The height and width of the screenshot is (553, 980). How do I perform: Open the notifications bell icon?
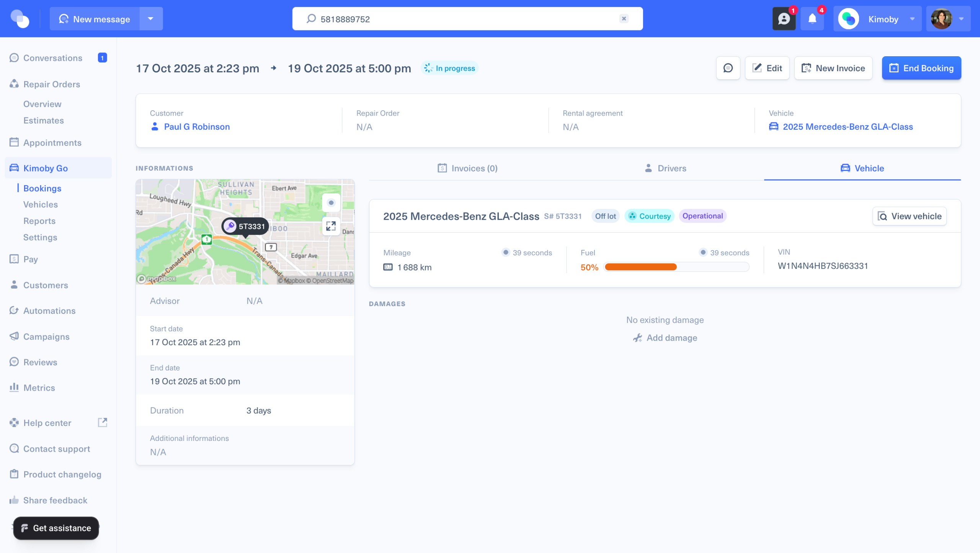click(812, 19)
